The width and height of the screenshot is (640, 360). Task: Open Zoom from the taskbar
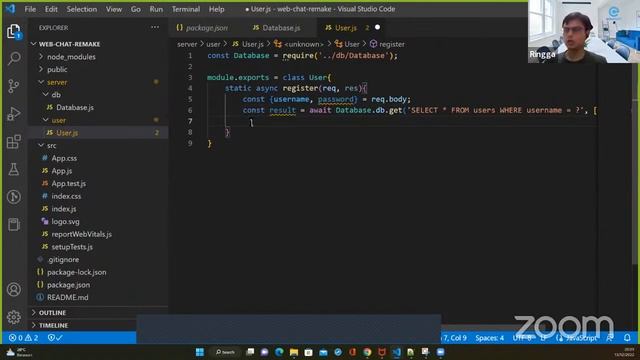click(x=440, y=352)
